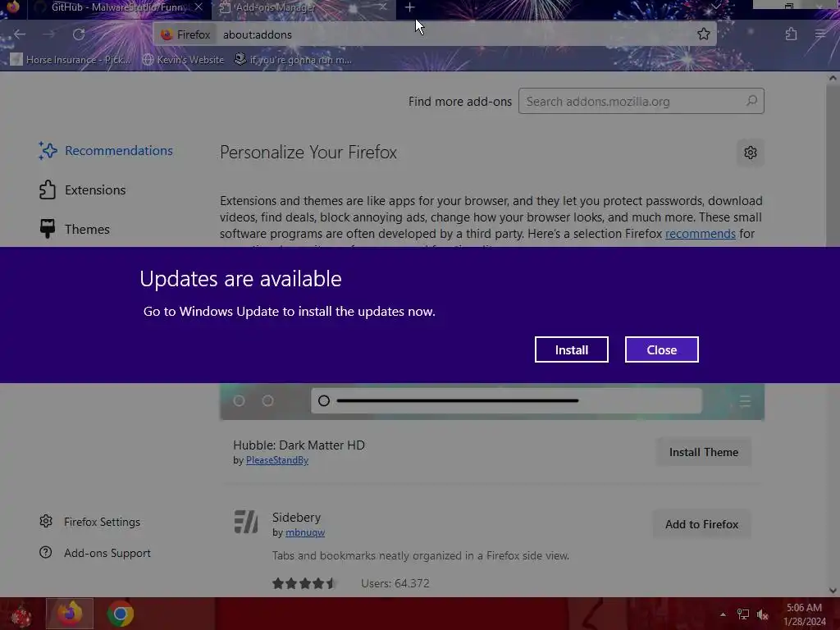Open the PleaseStandBy author link

pos(277,460)
